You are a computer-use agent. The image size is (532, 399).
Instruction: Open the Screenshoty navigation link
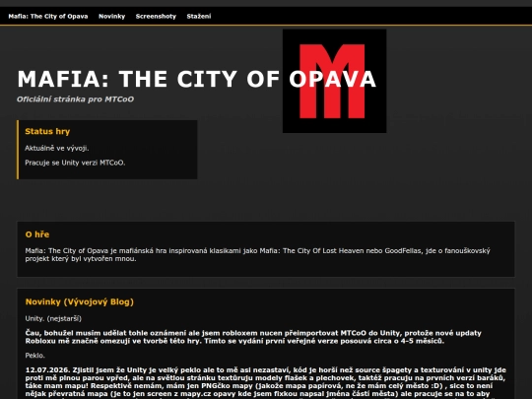pyautogui.click(x=156, y=17)
